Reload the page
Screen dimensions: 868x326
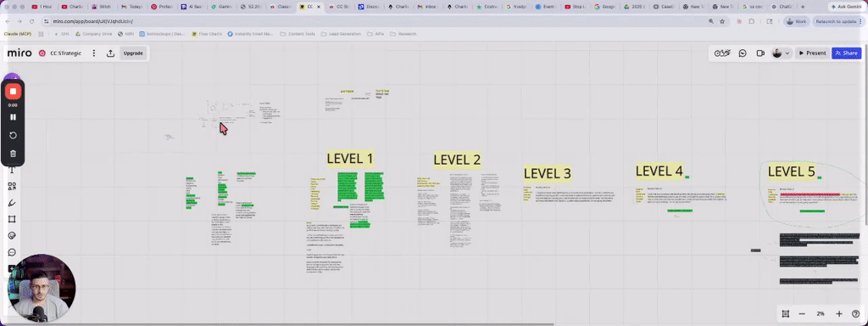(31, 21)
